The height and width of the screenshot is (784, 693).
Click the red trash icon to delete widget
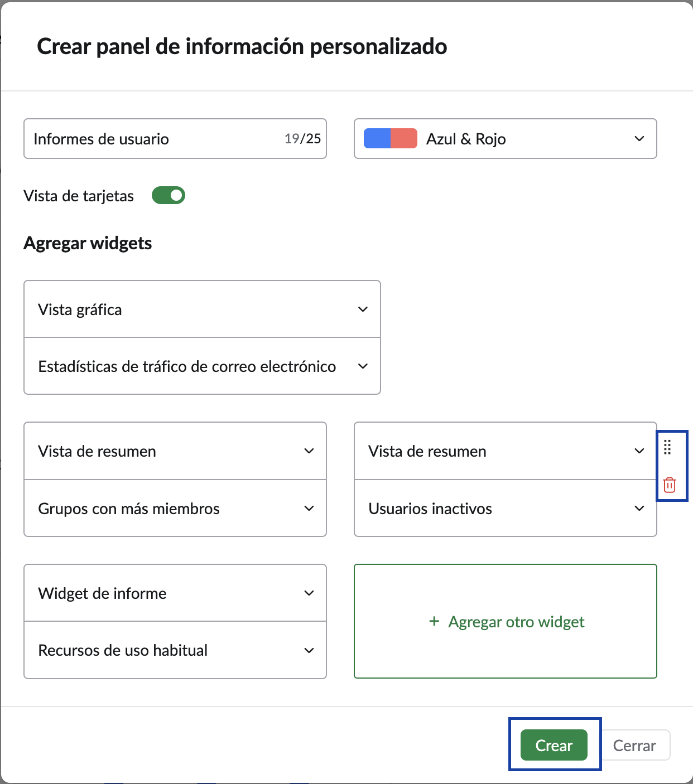coord(669,485)
